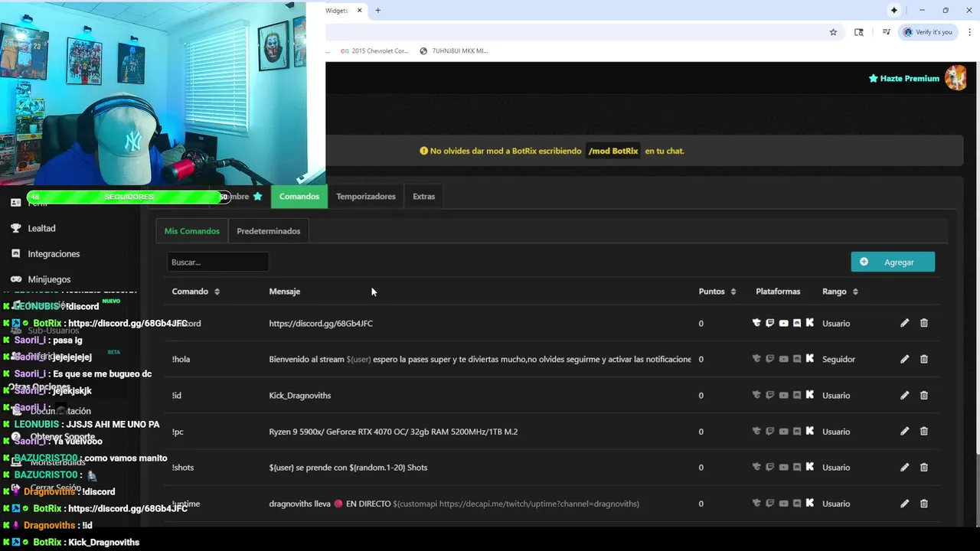This screenshot has height=551, width=980.
Task: Open the 7UHNJ8UI MKK MI... bookmark
Action: [x=453, y=51]
